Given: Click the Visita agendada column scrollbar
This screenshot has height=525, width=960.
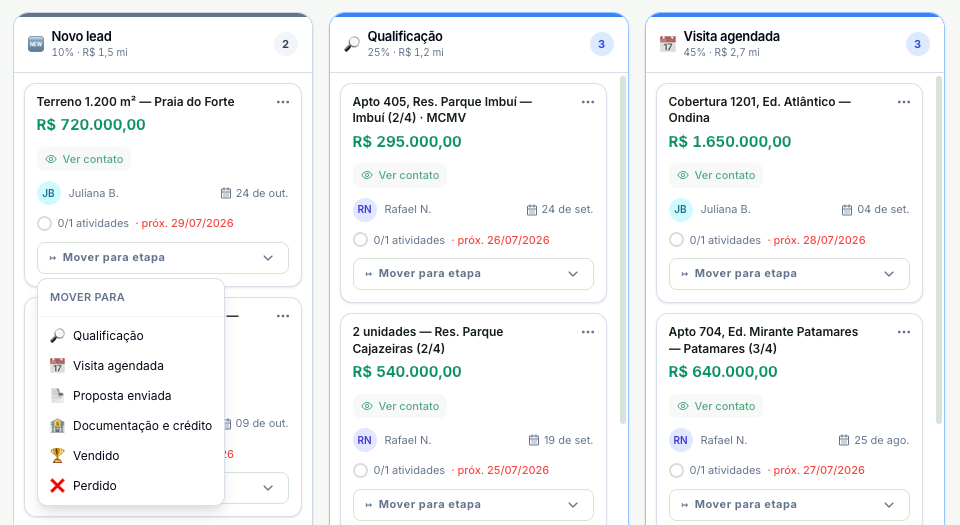Looking at the screenshot, I should pos(939,250).
